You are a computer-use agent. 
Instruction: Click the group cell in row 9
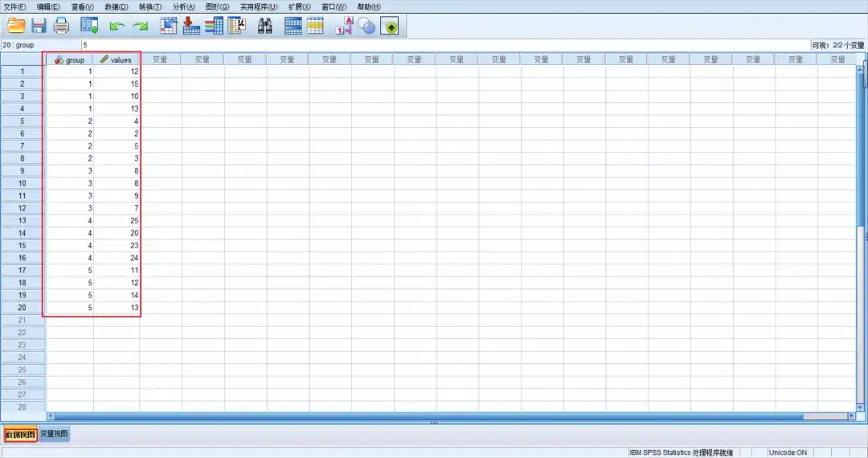[70, 171]
